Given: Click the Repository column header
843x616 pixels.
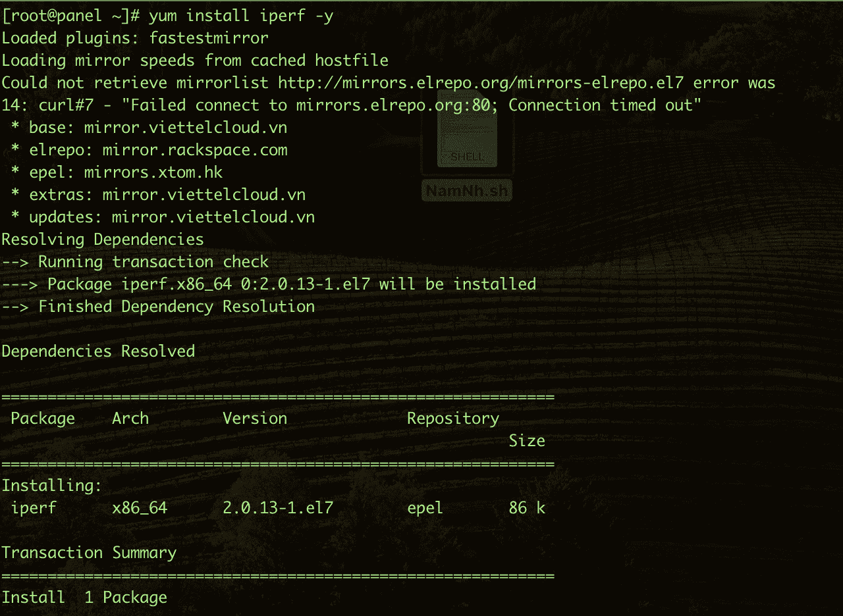Looking at the screenshot, I should pyautogui.click(x=452, y=419).
